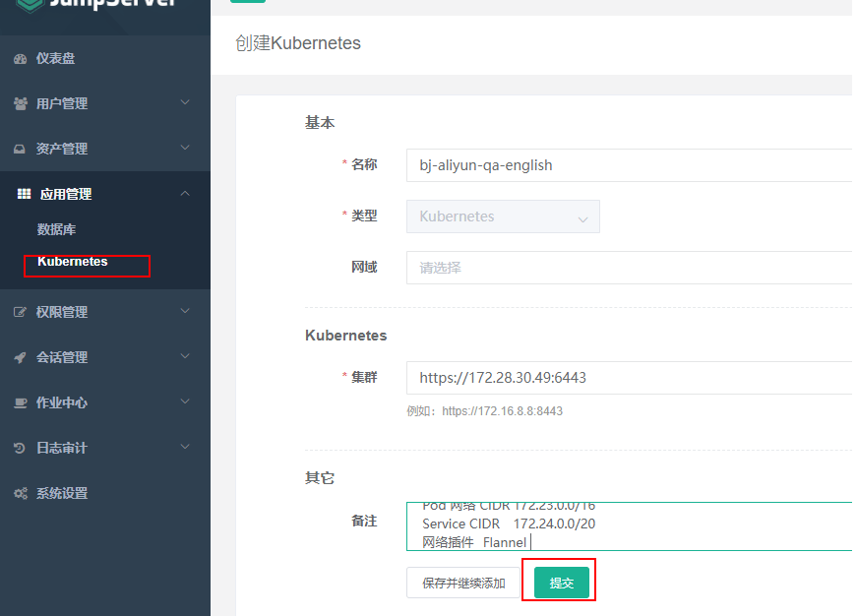Click the user management people icon
The image size is (857, 616).
21,103
